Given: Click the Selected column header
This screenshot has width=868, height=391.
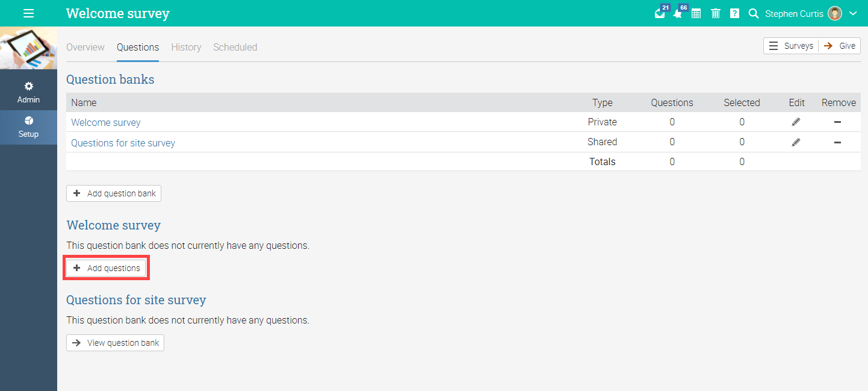Looking at the screenshot, I should point(742,102).
